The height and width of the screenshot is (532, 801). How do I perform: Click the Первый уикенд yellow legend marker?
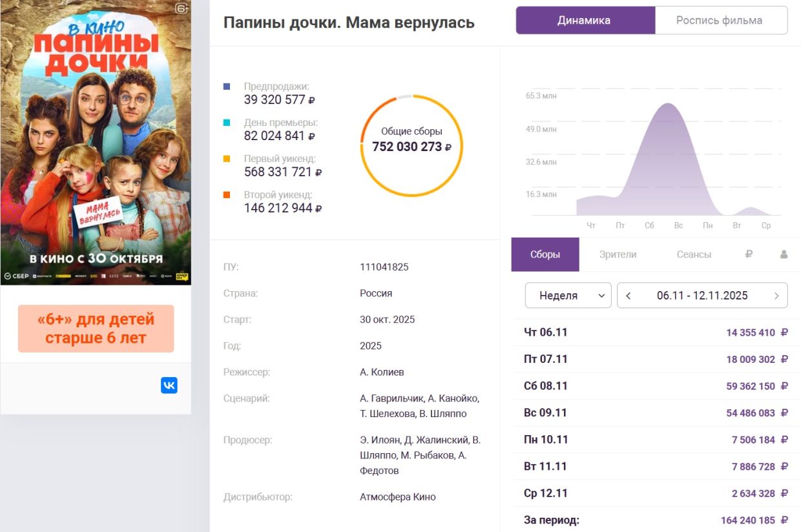226,159
